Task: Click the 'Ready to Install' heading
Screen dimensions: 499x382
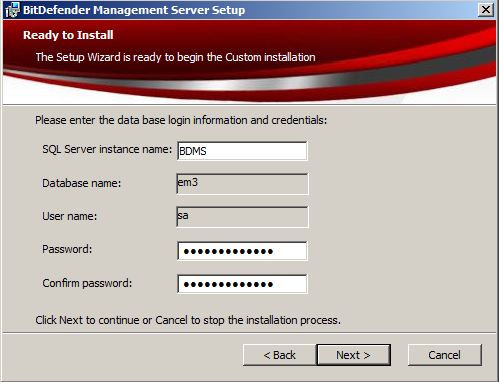Action: 68,35
